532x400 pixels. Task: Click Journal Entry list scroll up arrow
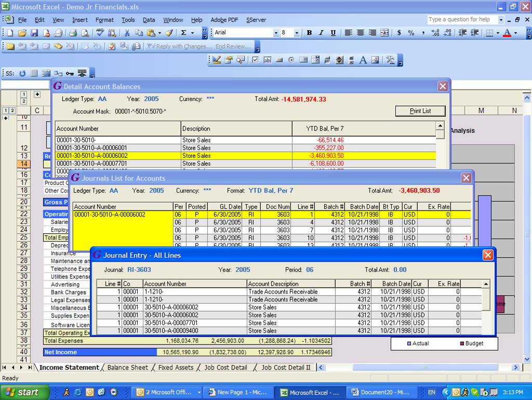point(486,284)
